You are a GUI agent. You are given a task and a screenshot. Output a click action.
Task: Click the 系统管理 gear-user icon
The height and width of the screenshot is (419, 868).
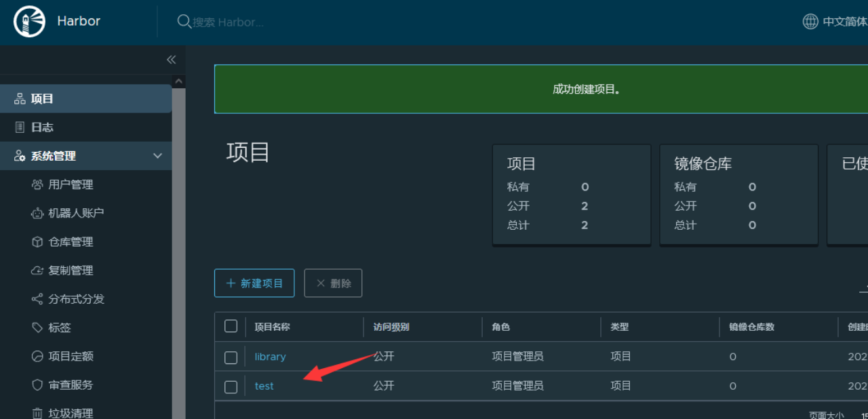click(x=20, y=156)
